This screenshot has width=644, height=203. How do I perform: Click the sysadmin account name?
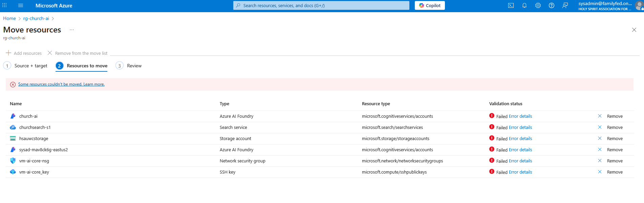coord(605,3)
